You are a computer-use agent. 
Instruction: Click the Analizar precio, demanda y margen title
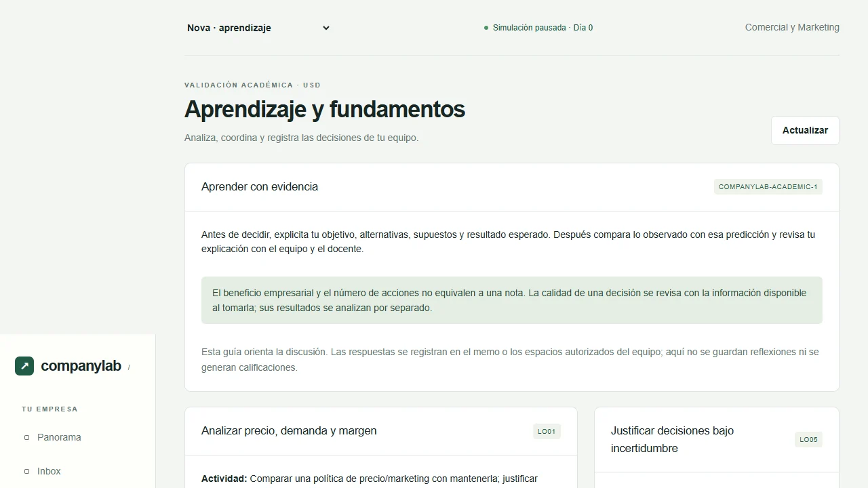pyautogui.click(x=289, y=430)
